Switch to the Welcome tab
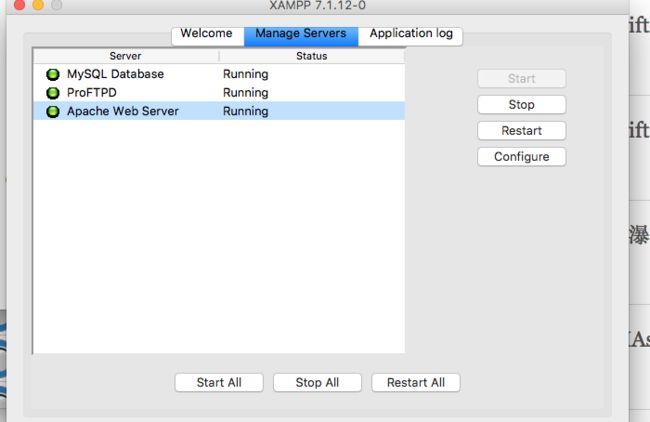Image resolution: width=650 pixels, height=422 pixels. (207, 34)
